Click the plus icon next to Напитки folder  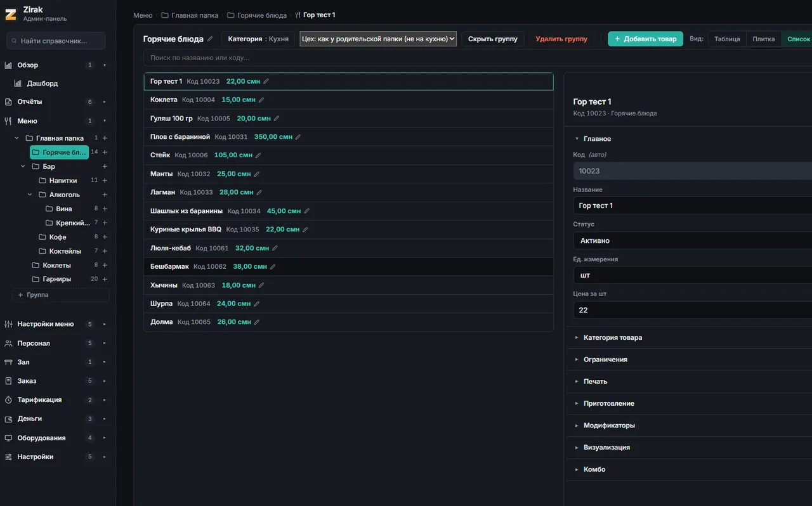(105, 181)
